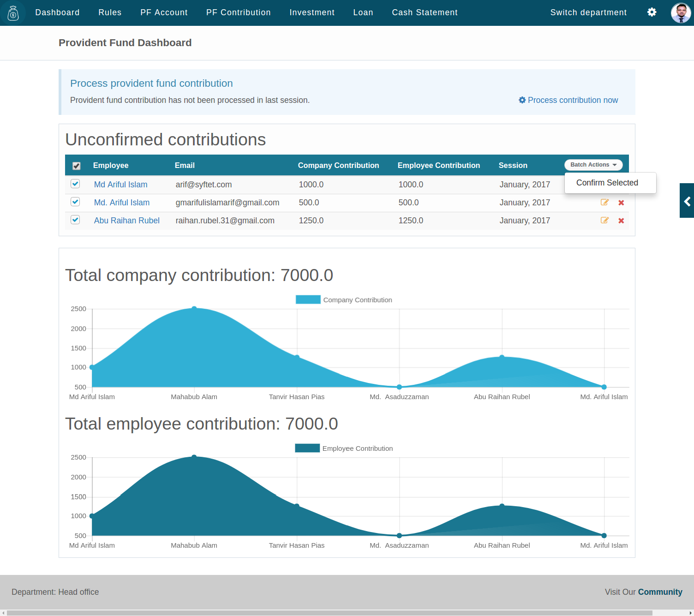Open the Batch Actions dropdown
Image resolution: width=694 pixels, height=616 pixels.
[x=593, y=165]
